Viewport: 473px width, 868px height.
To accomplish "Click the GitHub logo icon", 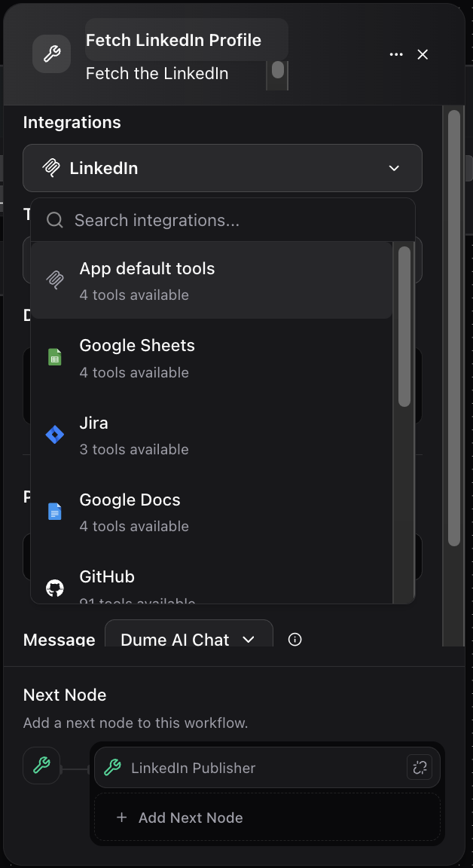I will tap(54, 588).
